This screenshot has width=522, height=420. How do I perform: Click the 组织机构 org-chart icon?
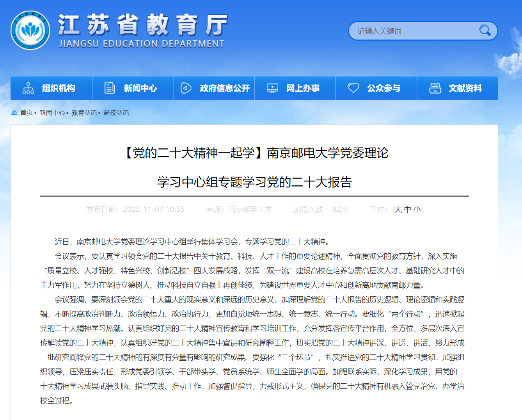[x=28, y=88]
